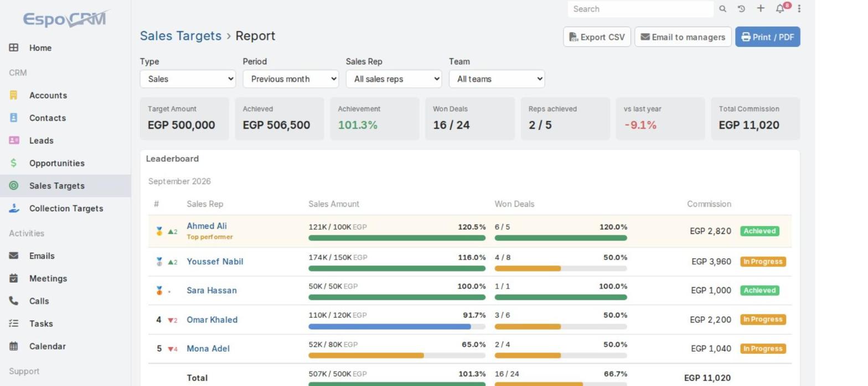The height and width of the screenshot is (386, 868).
Task: Click Youssef Nabil's won deals progress bar
Action: tap(561, 268)
